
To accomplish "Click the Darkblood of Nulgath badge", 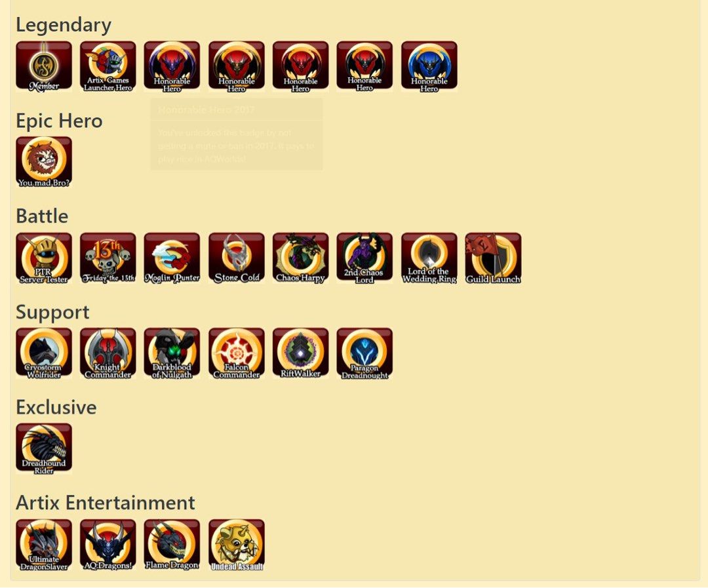I will pyautogui.click(x=172, y=353).
